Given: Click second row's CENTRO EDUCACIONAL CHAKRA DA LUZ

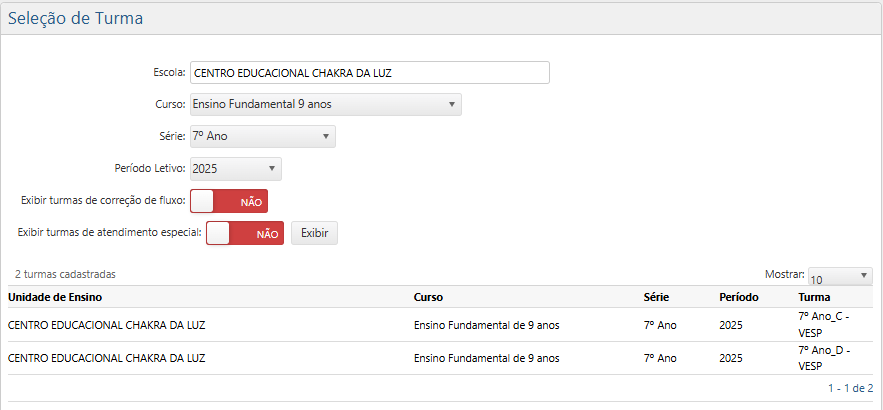Looking at the screenshot, I should click(x=107, y=358).
